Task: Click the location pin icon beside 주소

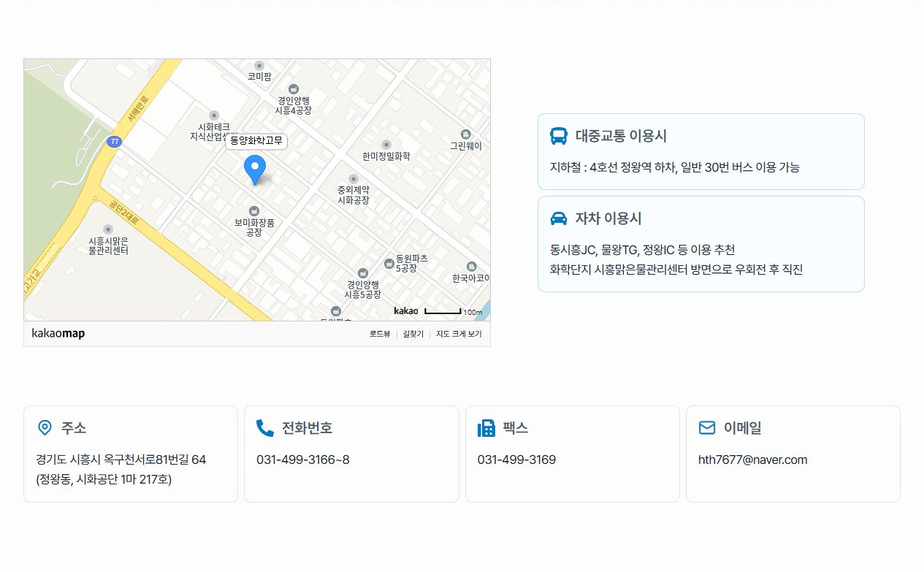Action: click(x=45, y=427)
